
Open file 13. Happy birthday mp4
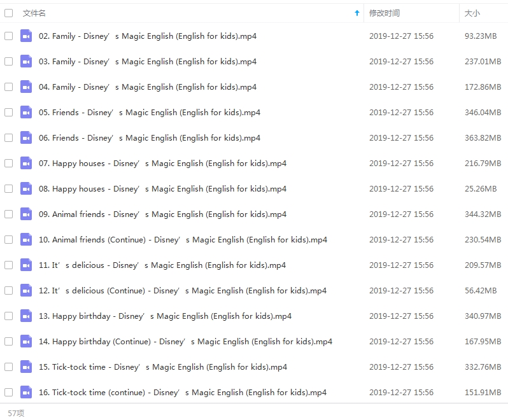point(166,316)
